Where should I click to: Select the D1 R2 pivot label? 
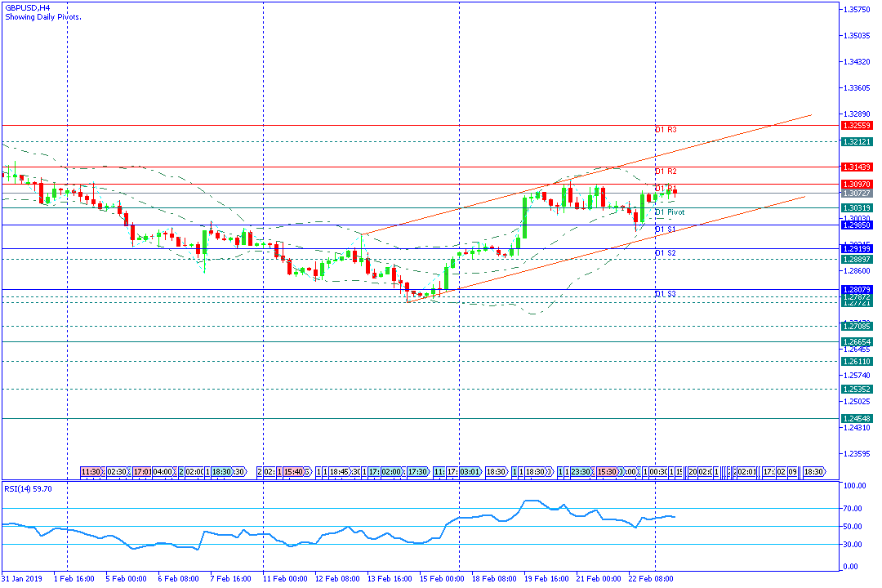point(666,171)
